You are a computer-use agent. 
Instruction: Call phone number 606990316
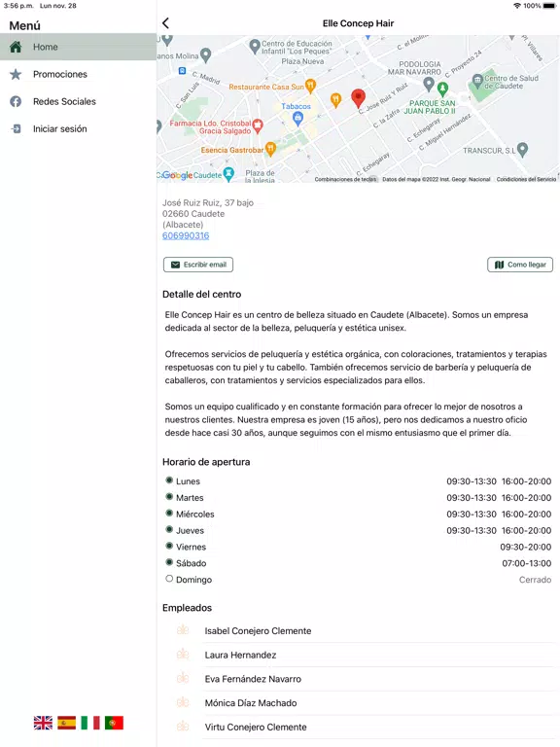coord(186,235)
